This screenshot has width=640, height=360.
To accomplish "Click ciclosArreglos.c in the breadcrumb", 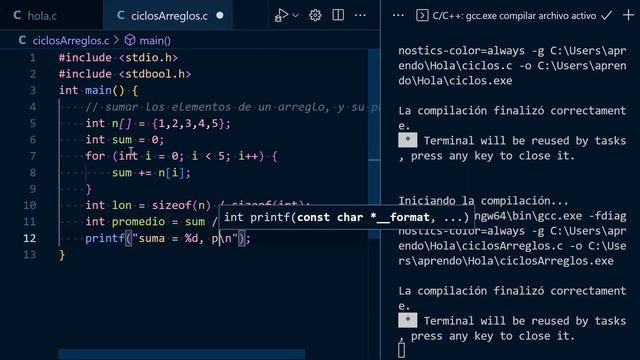I will (x=71, y=40).
